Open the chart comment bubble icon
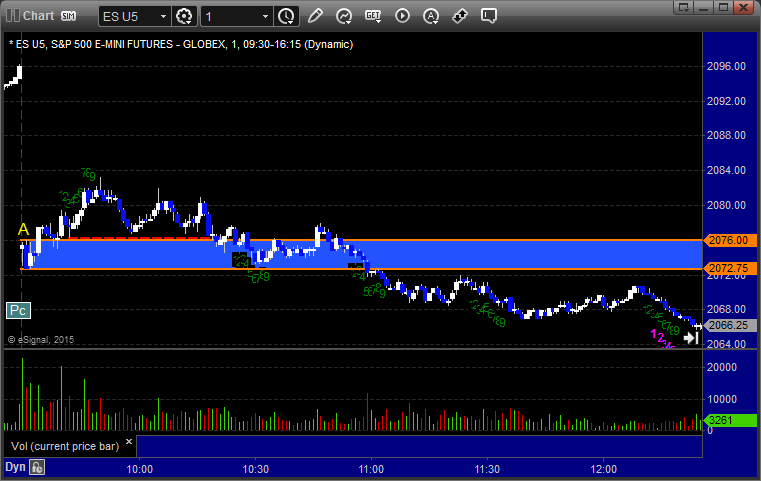The height and width of the screenshot is (481, 761). [489, 16]
